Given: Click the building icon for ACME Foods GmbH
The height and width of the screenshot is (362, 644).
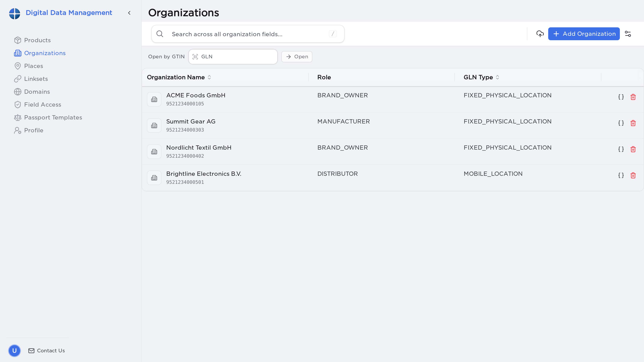Looking at the screenshot, I should pos(154,99).
